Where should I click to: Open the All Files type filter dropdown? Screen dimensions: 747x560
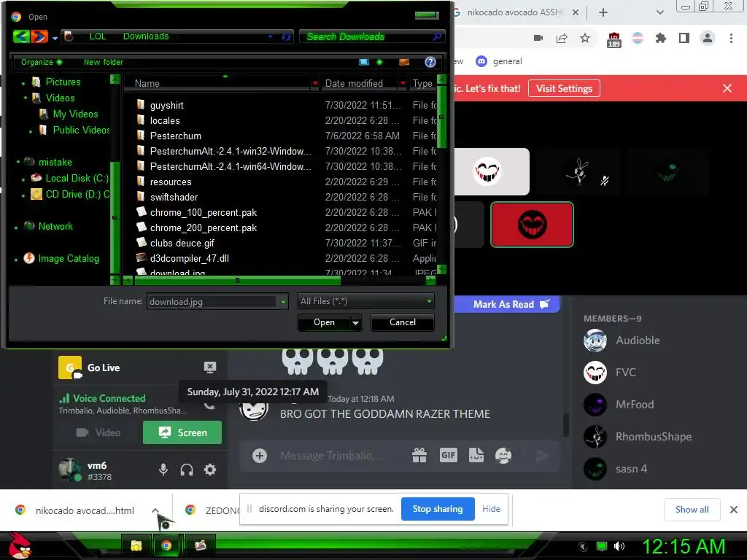[365, 301]
